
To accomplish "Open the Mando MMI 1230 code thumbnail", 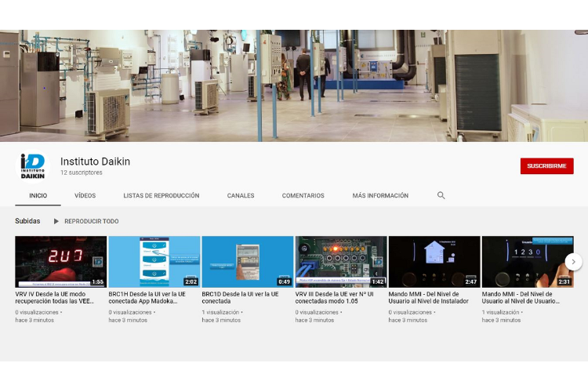I will coord(528,262).
